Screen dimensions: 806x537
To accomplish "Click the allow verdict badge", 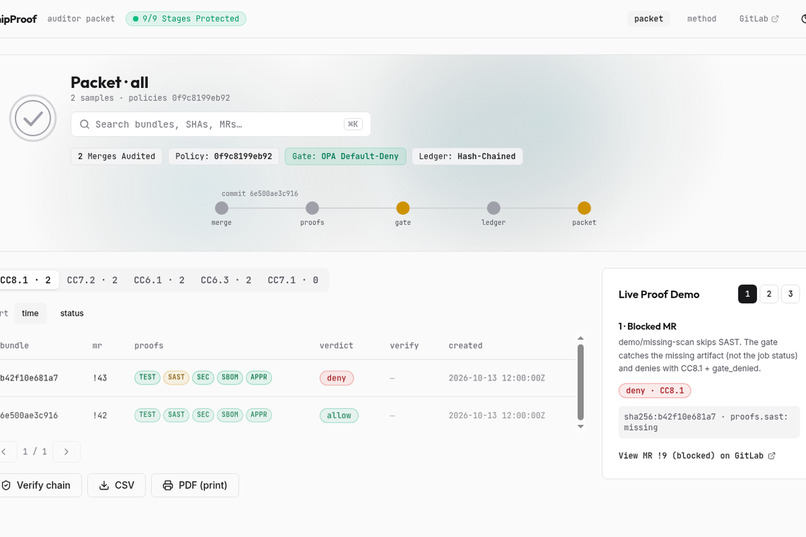I will point(339,415).
